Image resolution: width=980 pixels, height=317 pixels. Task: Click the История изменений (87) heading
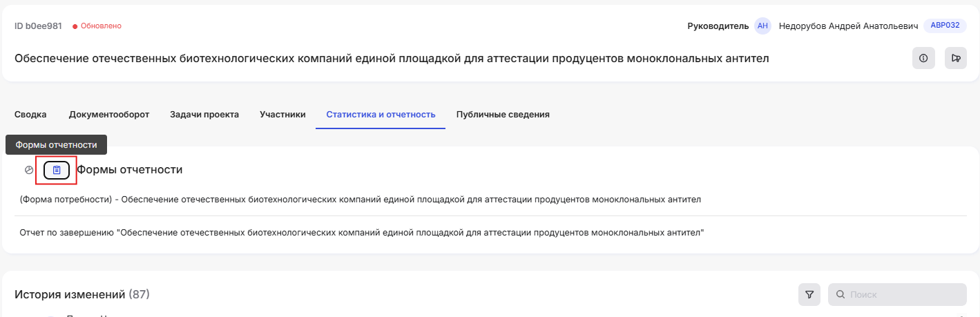(82, 295)
